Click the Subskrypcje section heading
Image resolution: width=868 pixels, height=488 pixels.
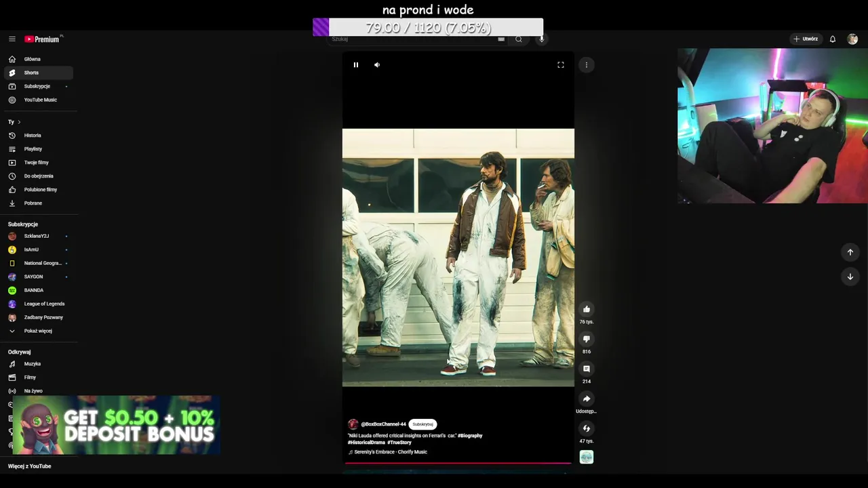pyautogui.click(x=23, y=224)
